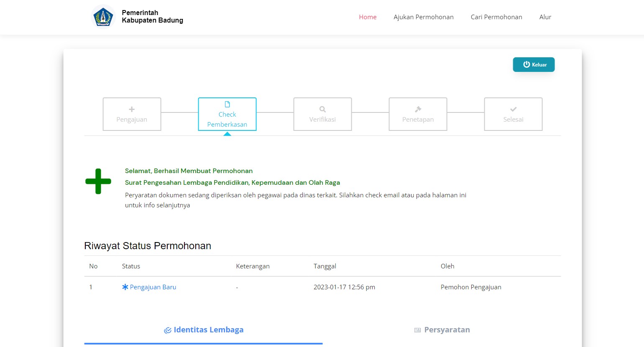This screenshot has width=644, height=347.
Task: Click the gavel icon in Penetapan step
Action: tap(418, 110)
